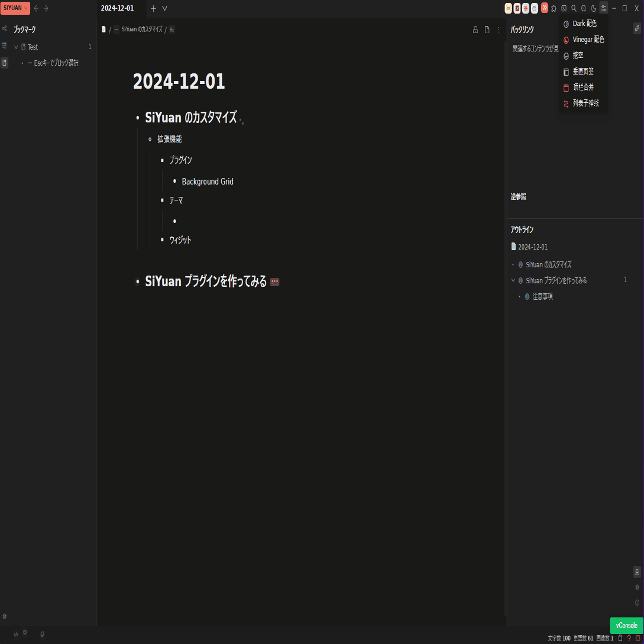Viewport: 644px width, 644px height.
Task: Click the '文字数 100' status text
Action: click(x=559, y=638)
